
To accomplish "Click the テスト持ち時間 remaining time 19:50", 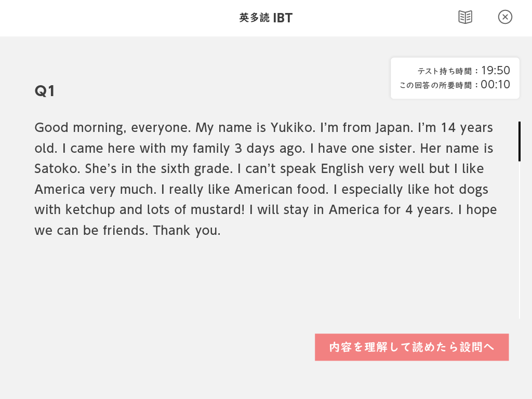I will [x=495, y=70].
